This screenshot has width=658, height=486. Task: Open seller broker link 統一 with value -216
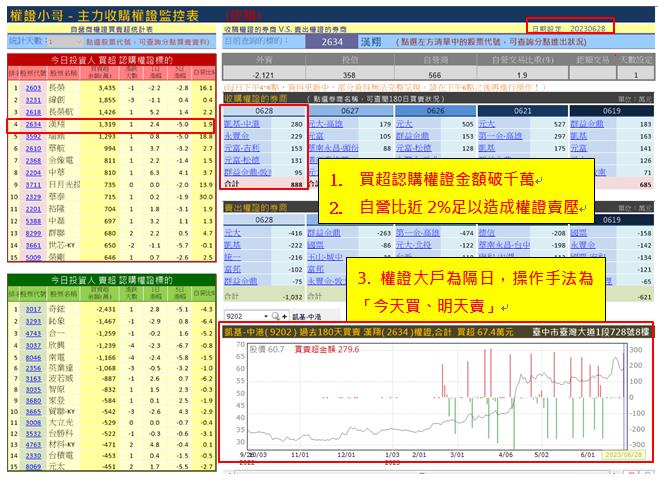pos(232,257)
